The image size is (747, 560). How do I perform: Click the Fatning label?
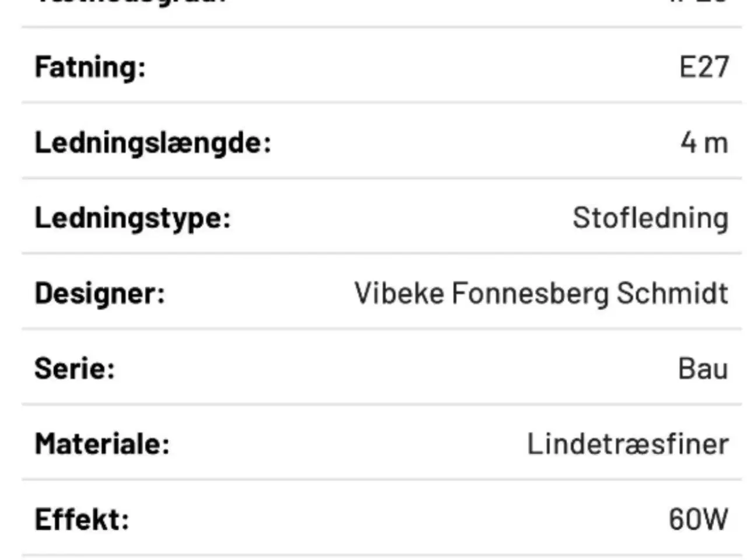[x=90, y=67]
